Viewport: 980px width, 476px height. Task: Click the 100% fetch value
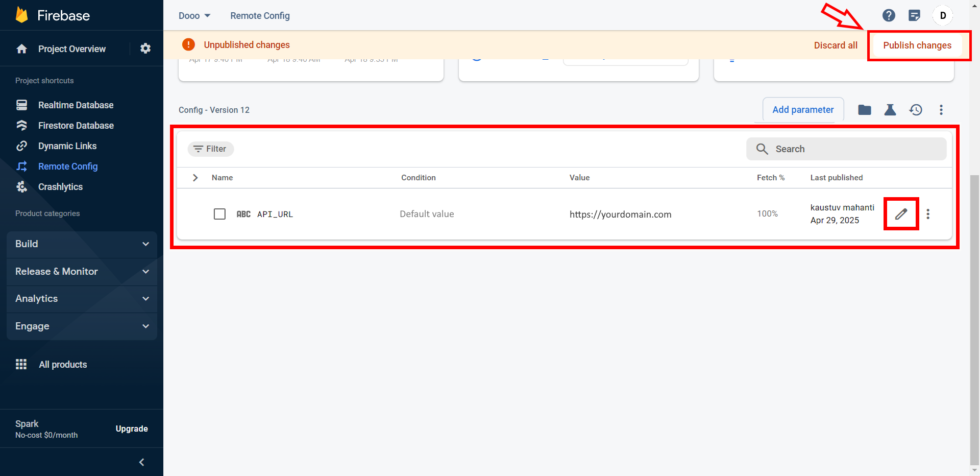click(767, 213)
